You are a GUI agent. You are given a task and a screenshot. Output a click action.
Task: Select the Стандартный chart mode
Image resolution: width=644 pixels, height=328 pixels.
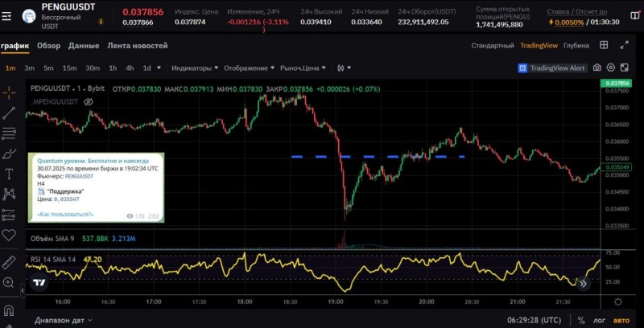(x=493, y=46)
